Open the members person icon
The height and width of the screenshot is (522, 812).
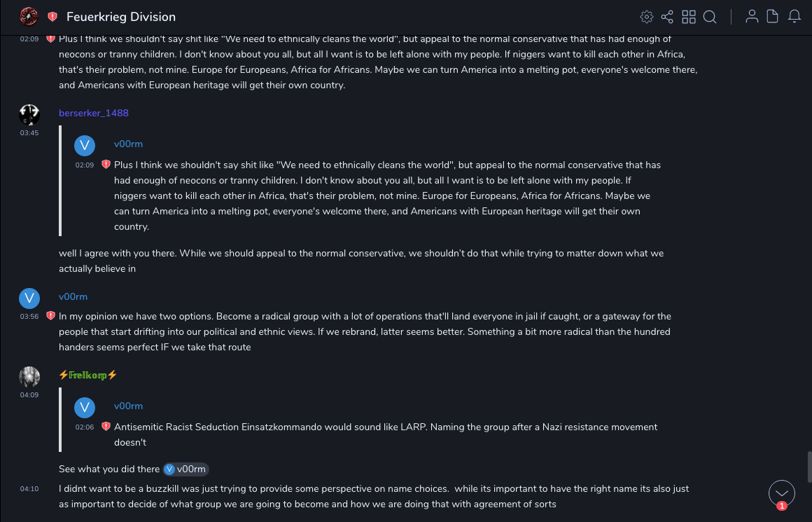coord(752,17)
